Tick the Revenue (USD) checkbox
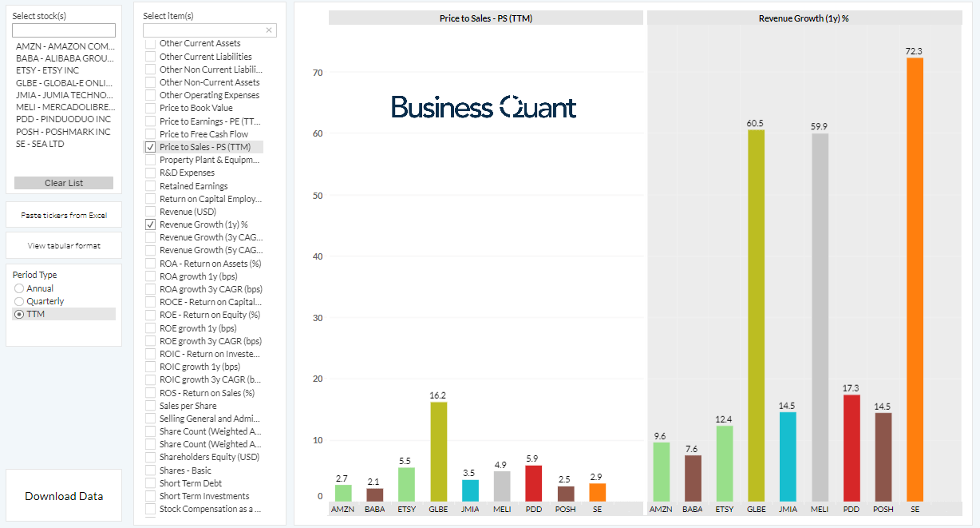 pos(151,212)
